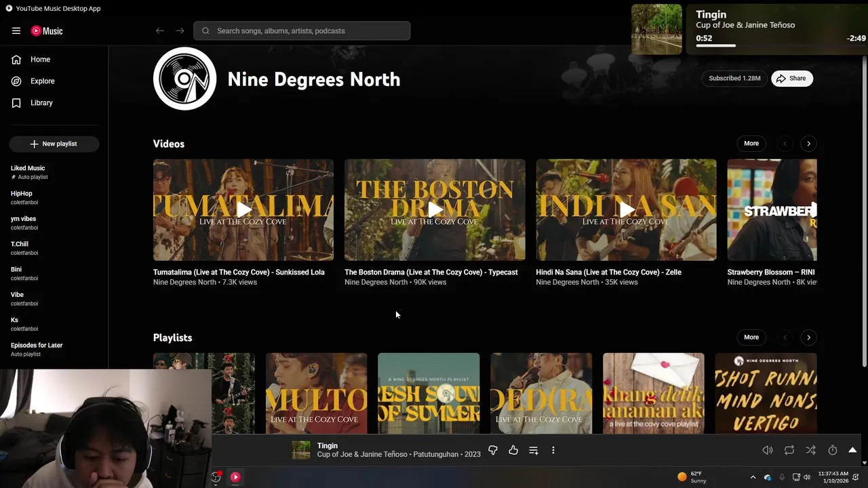Open Hindi Na Sana - Zelle title link
The width and height of the screenshot is (868, 488).
pos(609,272)
